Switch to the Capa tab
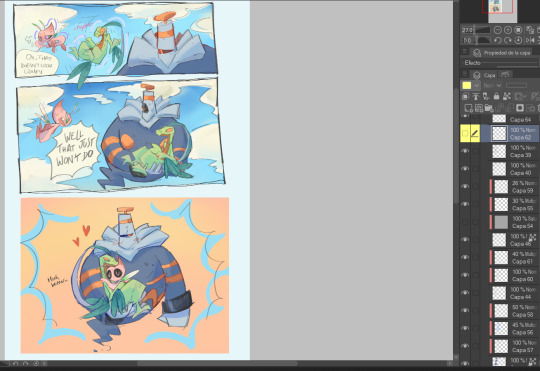This screenshot has width=540, height=371. 484,75
